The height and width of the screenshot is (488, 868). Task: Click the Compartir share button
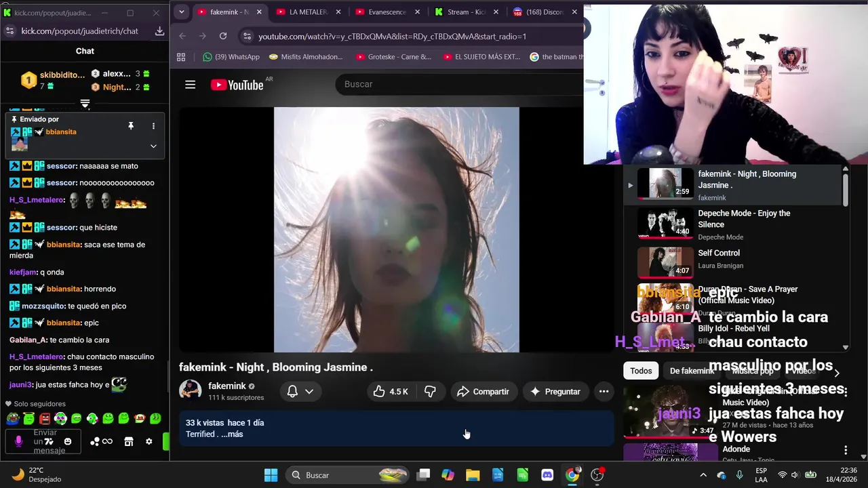(x=483, y=392)
